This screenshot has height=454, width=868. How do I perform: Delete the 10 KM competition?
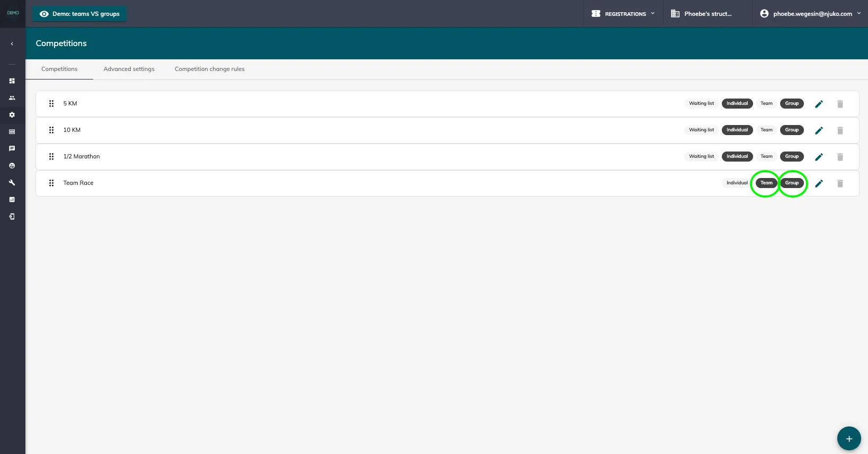(840, 130)
